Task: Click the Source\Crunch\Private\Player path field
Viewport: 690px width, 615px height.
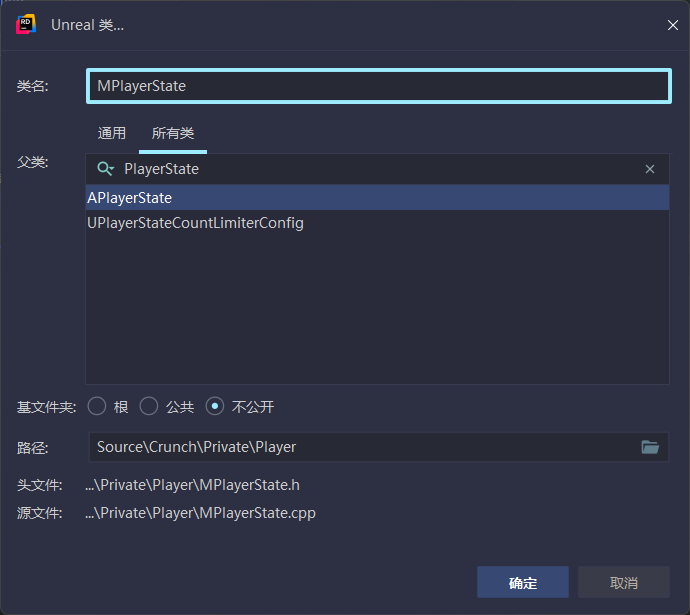Action: click(x=379, y=447)
